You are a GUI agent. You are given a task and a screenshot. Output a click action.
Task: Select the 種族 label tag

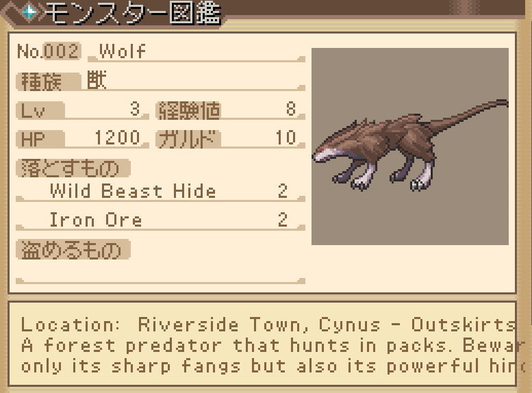click(48, 81)
